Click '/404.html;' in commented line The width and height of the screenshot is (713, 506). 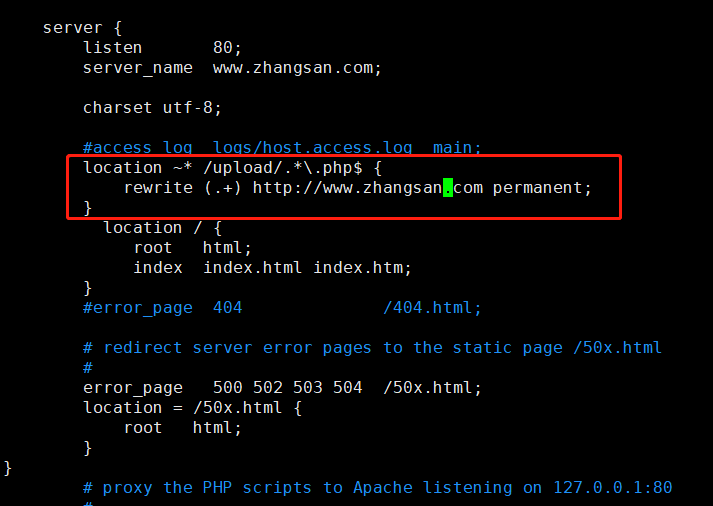[432, 308]
